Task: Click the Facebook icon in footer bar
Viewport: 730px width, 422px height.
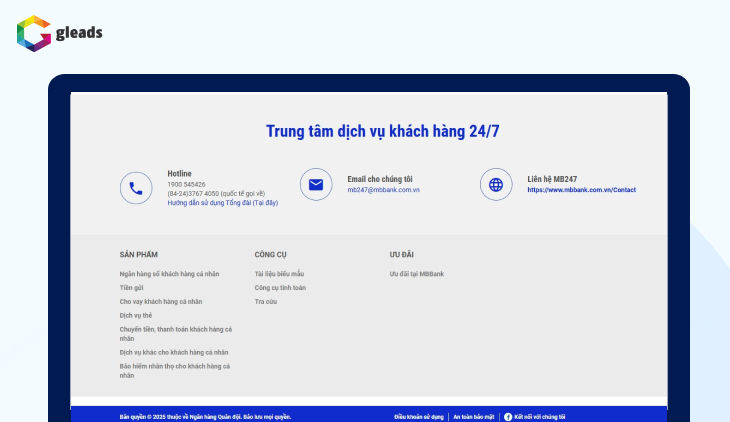Action: click(x=508, y=416)
